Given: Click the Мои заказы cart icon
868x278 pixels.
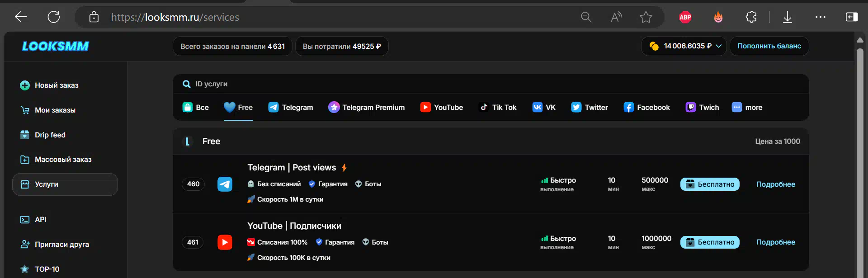Looking at the screenshot, I should click(25, 110).
